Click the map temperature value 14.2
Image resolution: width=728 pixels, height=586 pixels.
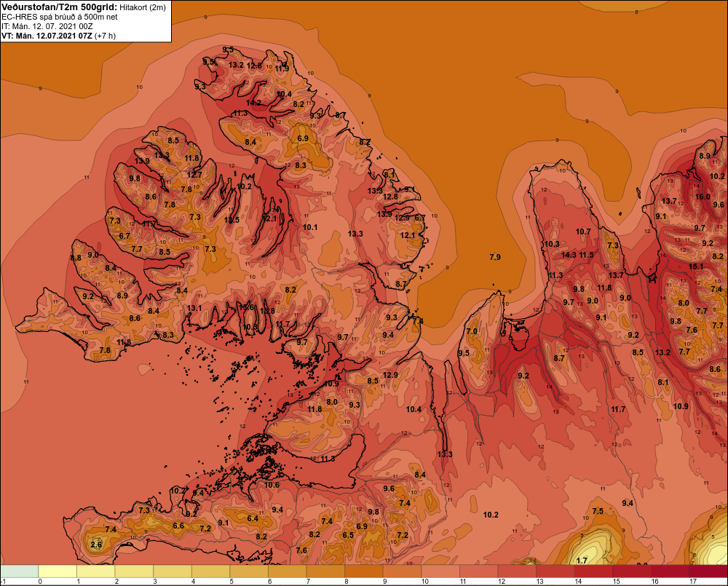point(253,103)
